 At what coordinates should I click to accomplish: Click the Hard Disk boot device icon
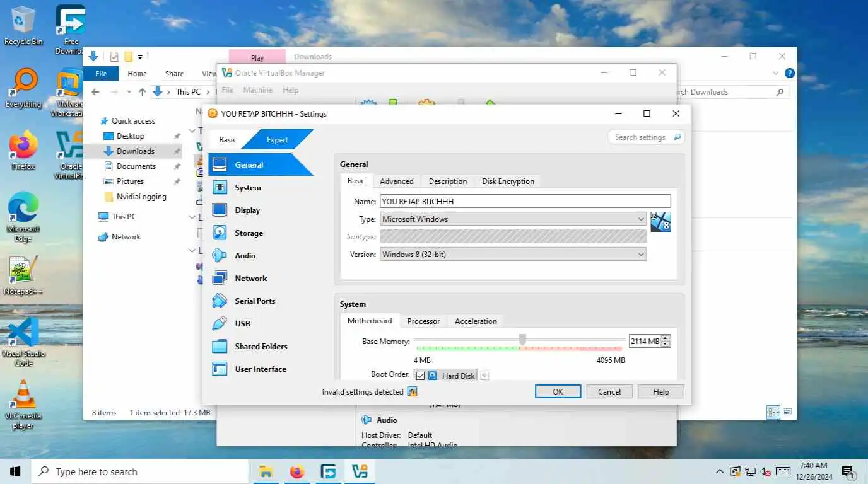[433, 376]
